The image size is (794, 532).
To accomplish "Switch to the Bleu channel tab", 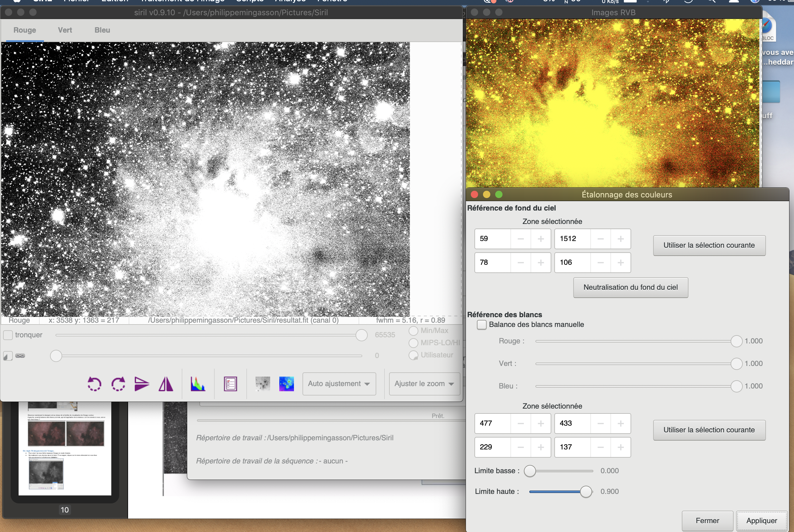I will [102, 30].
